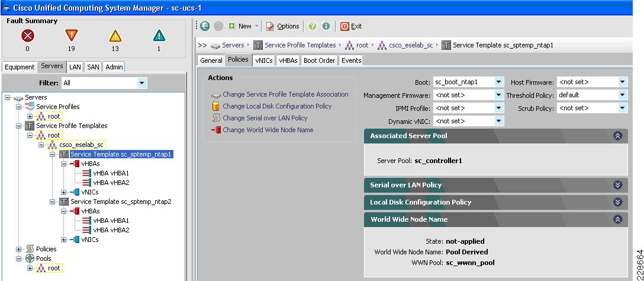Image resolution: width=644 pixels, height=281 pixels.
Task: Open the General tab
Action: click(x=211, y=60)
